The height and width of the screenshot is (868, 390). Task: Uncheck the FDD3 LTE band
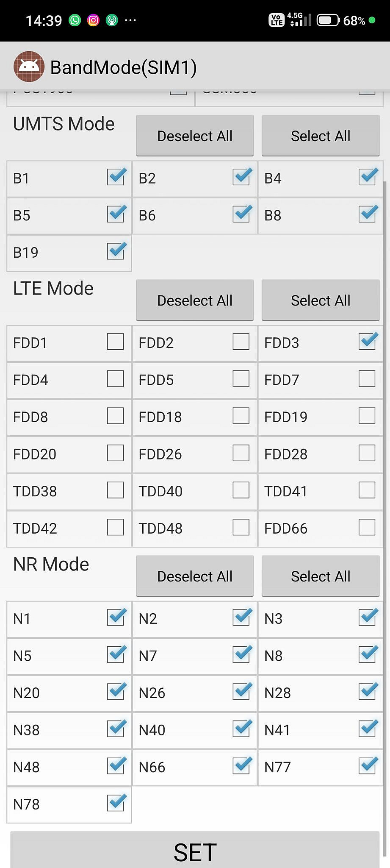click(368, 342)
